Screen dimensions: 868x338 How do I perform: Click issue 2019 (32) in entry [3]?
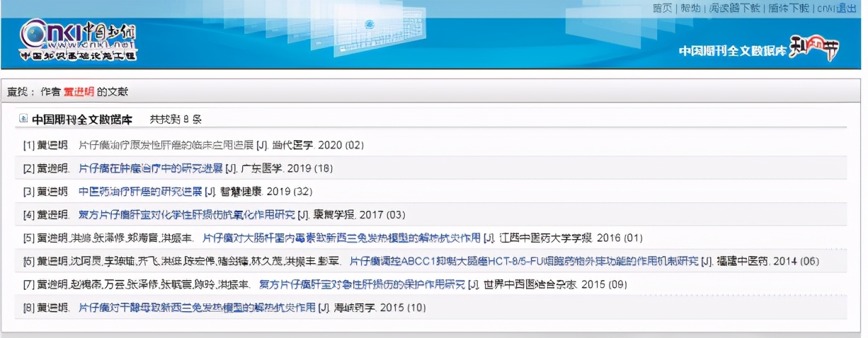pos(290,192)
